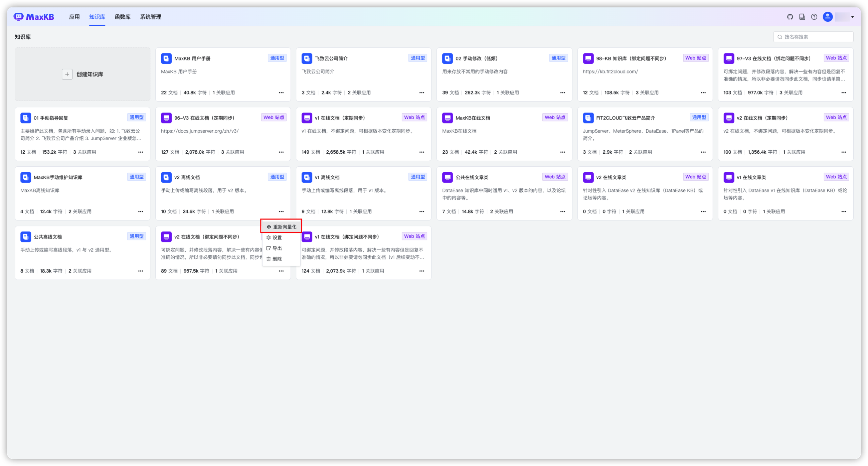868x466 pixels.
Task: Switch to the 函数库 tab
Action: [122, 17]
